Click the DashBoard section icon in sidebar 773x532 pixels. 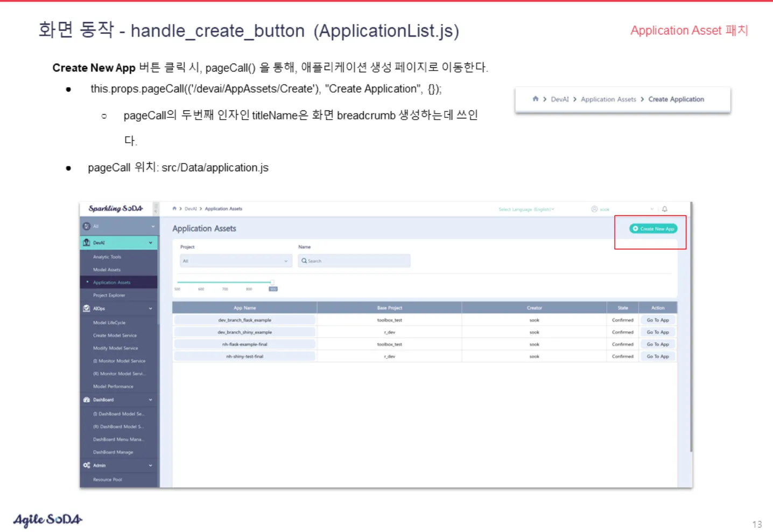(x=87, y=400)
